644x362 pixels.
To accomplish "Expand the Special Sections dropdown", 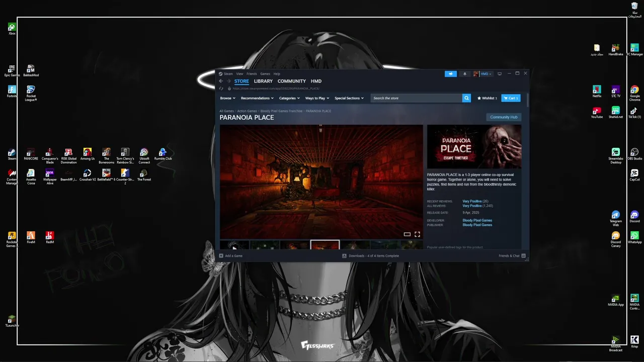I will pyautogui.click(x=349, y=98).
